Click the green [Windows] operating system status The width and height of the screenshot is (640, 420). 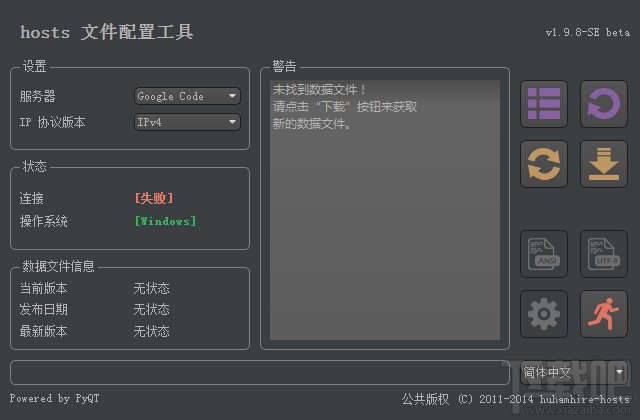(x=166, y=221)
